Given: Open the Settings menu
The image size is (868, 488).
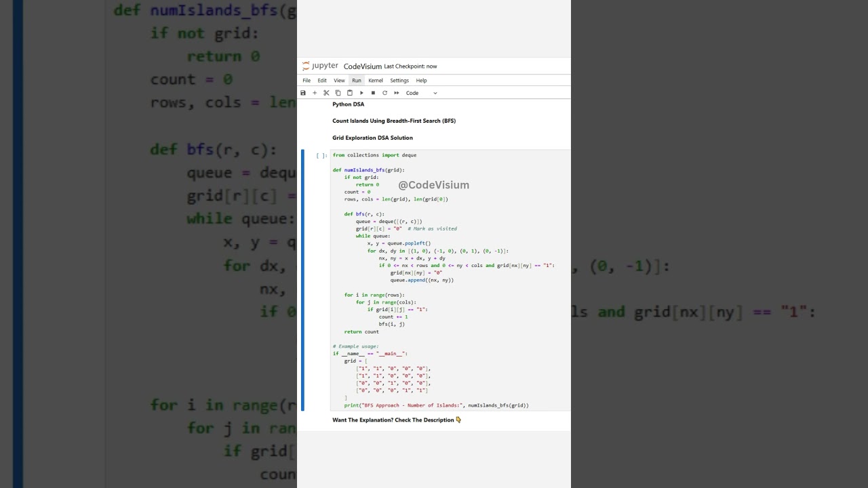Looking at the screenshot, I should (399, 81).
